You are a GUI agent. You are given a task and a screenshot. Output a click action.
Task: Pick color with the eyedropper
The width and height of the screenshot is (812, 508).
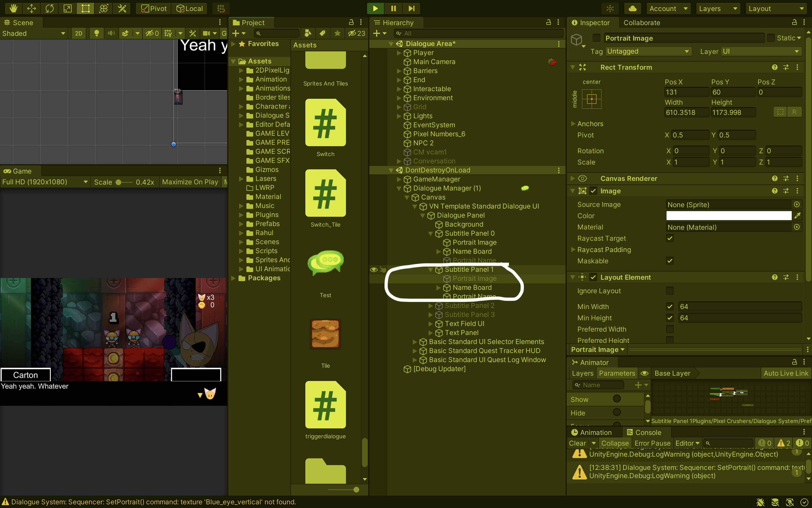[x=797, y=215]
